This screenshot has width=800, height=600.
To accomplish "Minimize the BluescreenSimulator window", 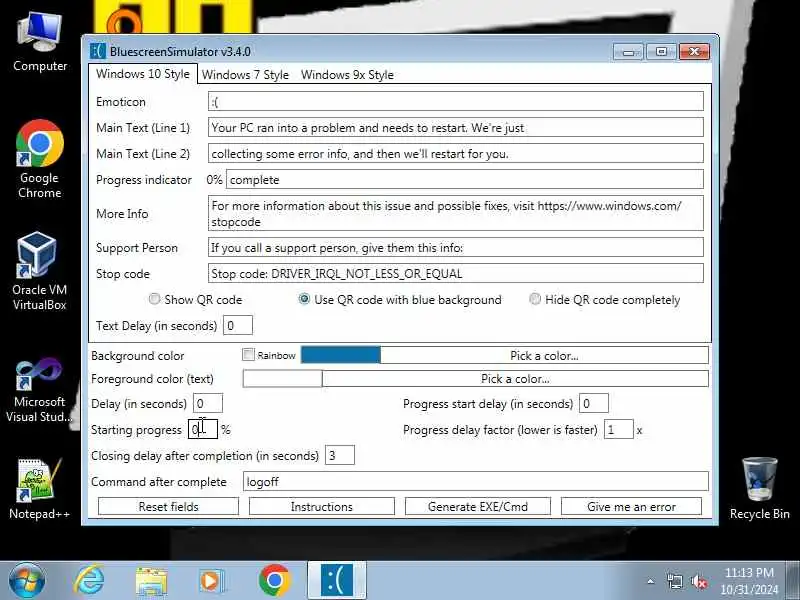I will (x=629, y=52).
